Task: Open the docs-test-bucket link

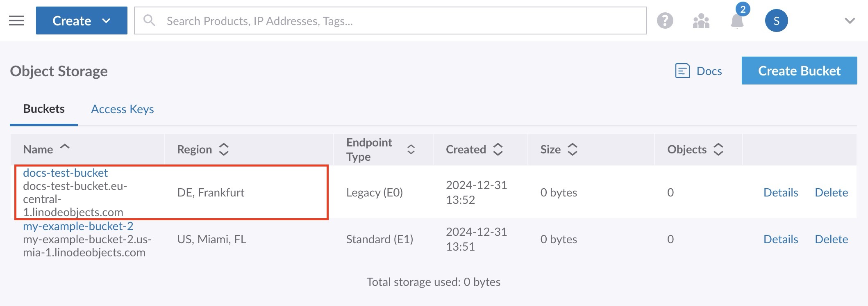Action: pyautogui.click(x=66, y=173)
